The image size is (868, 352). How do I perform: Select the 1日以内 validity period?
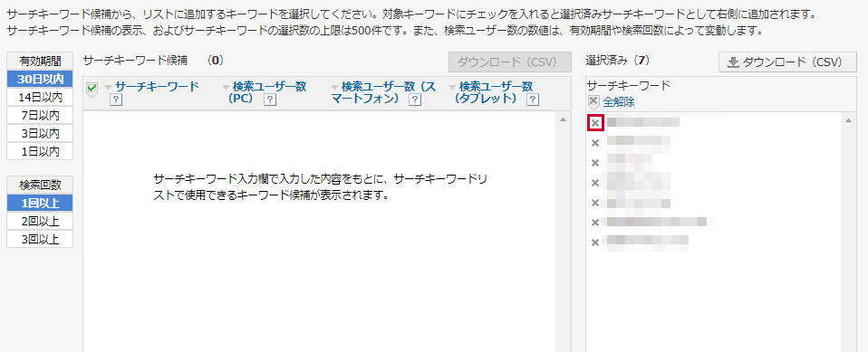40,151
